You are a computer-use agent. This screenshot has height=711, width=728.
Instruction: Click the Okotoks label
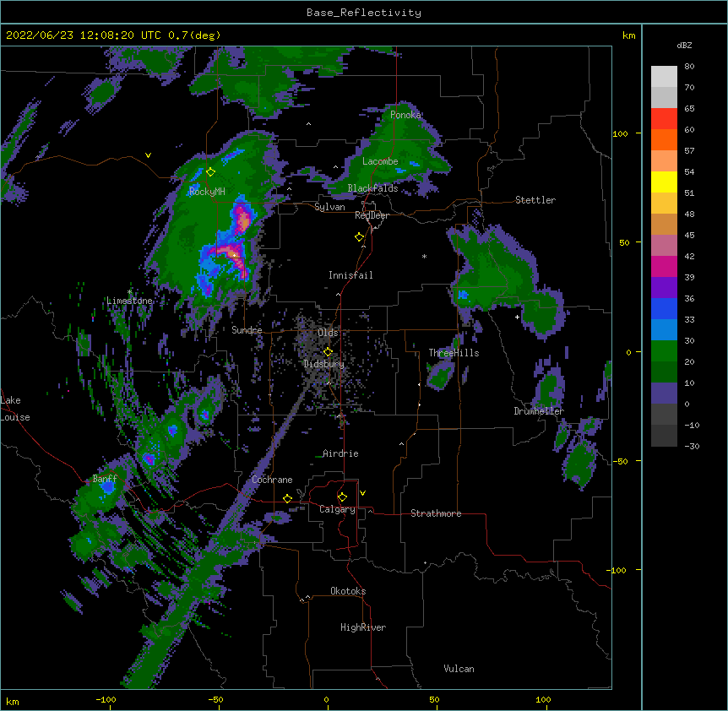[348, 591]
